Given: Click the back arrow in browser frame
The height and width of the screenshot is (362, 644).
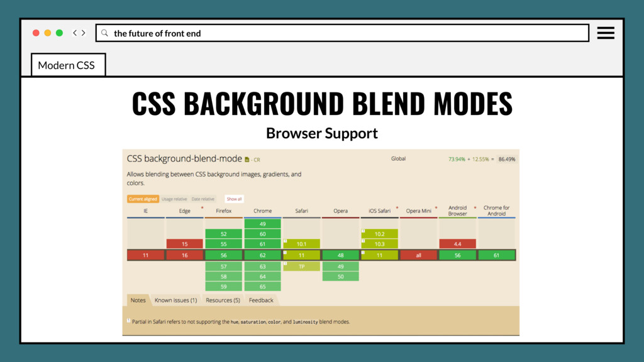Looking at the screenshot, I should coord(75,33).
